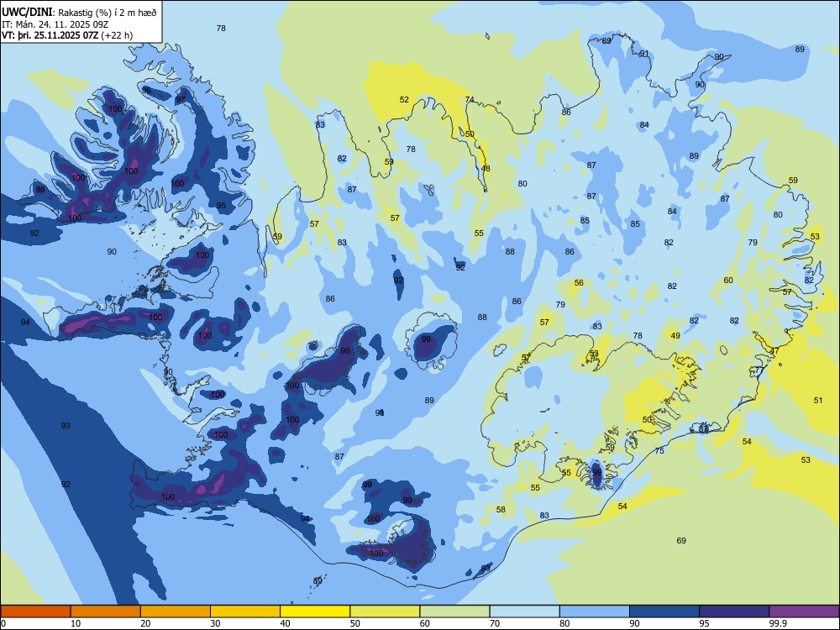Click the humidity value "52" in the yellow area

pos(405,100)
